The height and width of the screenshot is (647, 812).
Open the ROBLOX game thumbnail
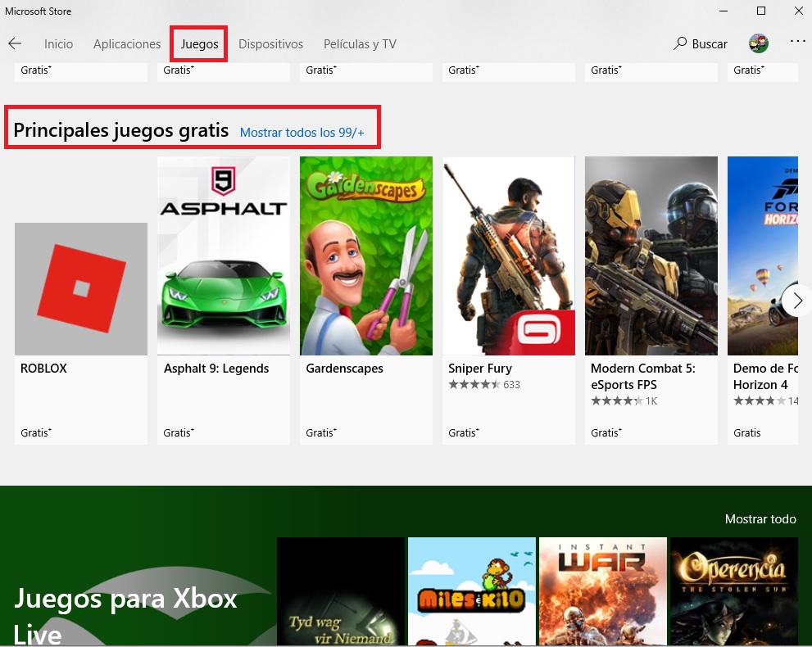click(x=81, y=289)
